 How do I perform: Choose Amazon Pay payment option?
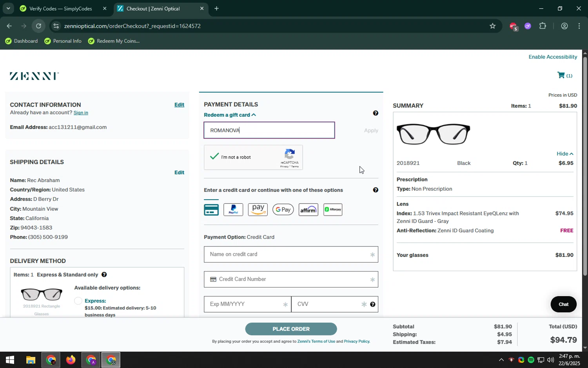[x=258, y=210]
